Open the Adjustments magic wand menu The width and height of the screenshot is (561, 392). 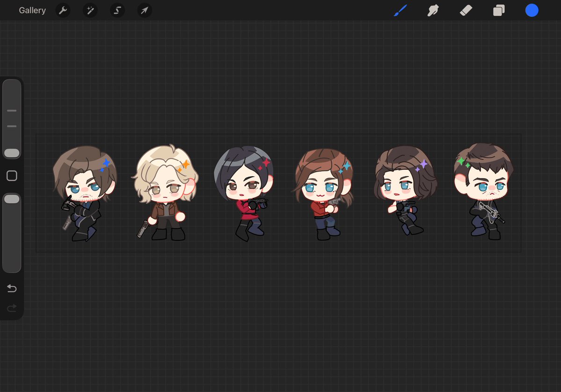[90, 10]
